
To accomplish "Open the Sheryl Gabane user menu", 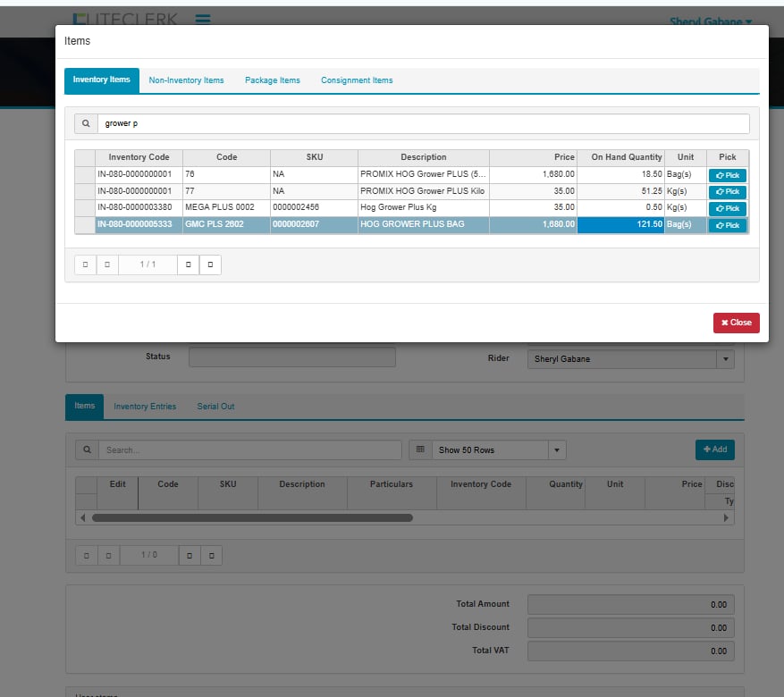I will 710,21.
